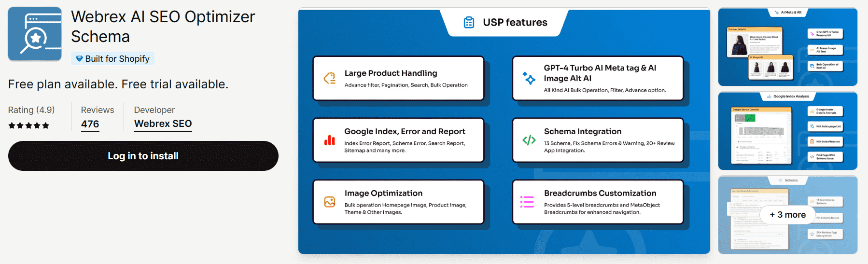Click the Webrex AI SEO Optimizer app logo
868x264 pixels.
pyautogui.click(x=35, y=34)
